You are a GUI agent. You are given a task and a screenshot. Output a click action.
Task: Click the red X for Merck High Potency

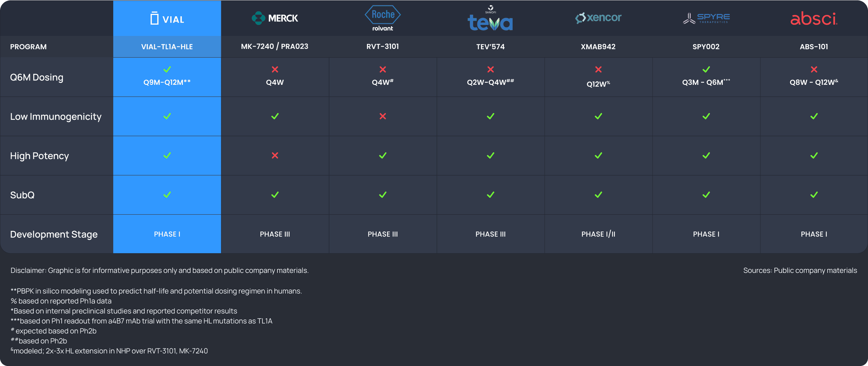pos(275,156)
